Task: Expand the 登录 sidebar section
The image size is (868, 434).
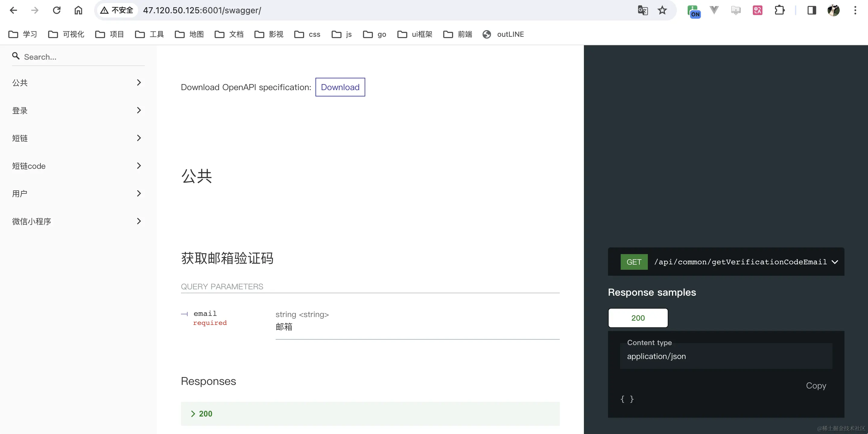Action: coord(78,110)
